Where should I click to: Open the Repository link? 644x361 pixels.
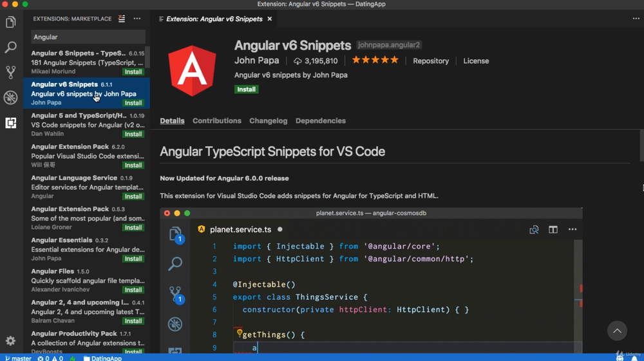coord(431,60)
